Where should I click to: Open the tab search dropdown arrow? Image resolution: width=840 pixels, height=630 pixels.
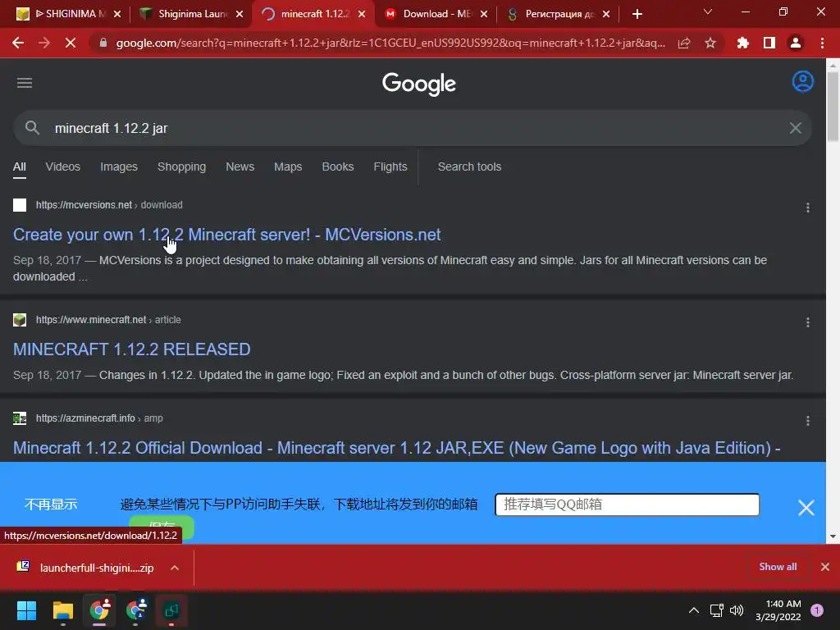(708, 11)
